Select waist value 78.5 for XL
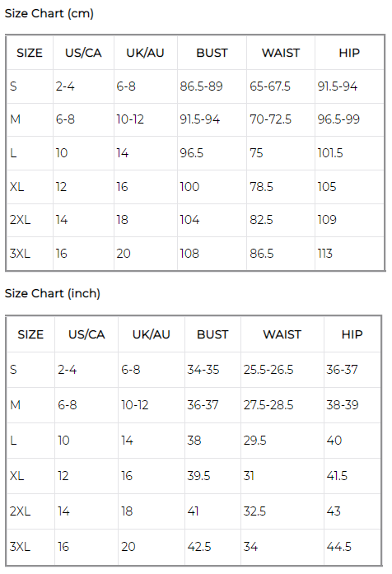 click(x=261, y=187)
